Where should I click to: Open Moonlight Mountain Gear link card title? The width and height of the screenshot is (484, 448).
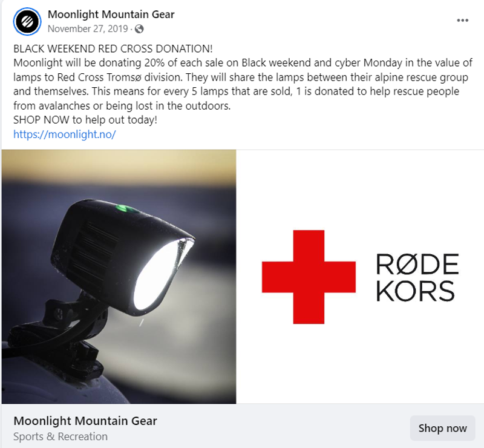pyautogui.click(x=85, y=421)
